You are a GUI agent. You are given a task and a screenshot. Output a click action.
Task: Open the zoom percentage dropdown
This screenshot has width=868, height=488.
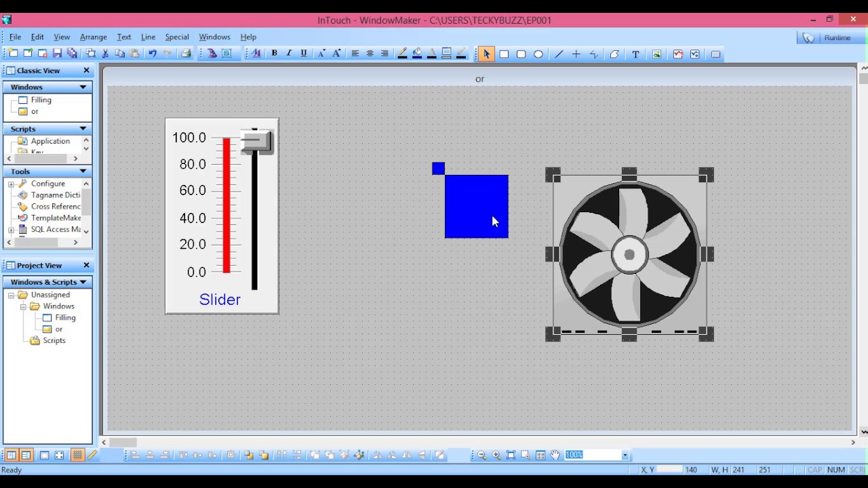(625, 455)
